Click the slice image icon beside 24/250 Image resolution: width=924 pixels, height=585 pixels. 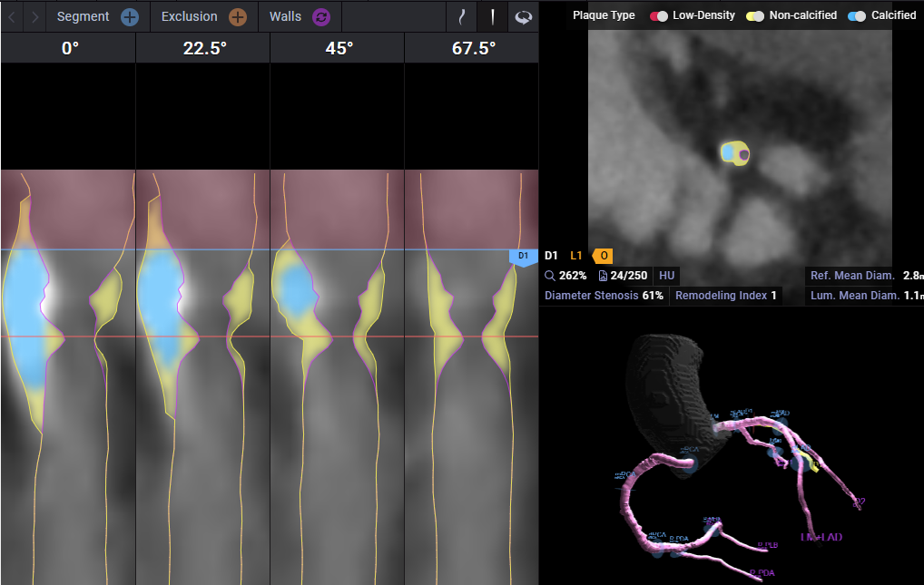tap(603, 276)
